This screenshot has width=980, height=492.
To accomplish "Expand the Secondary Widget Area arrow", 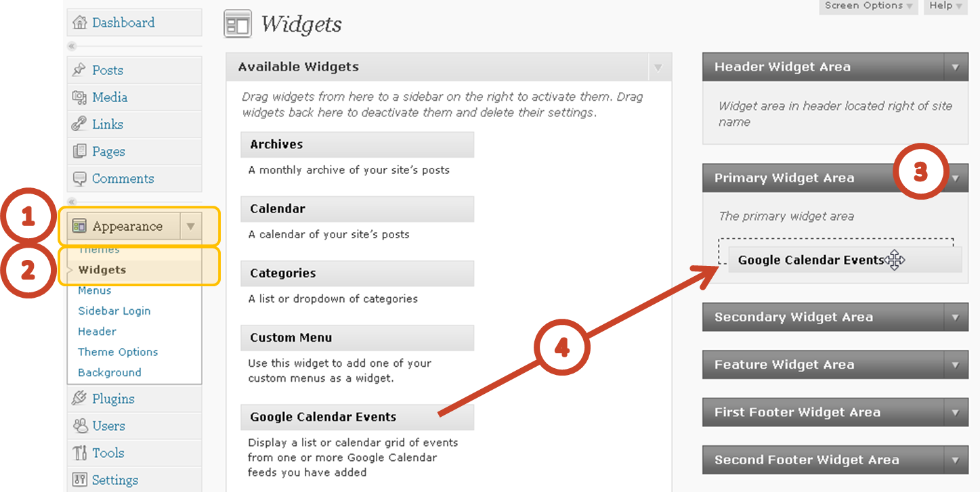I will tap(956, 317).
